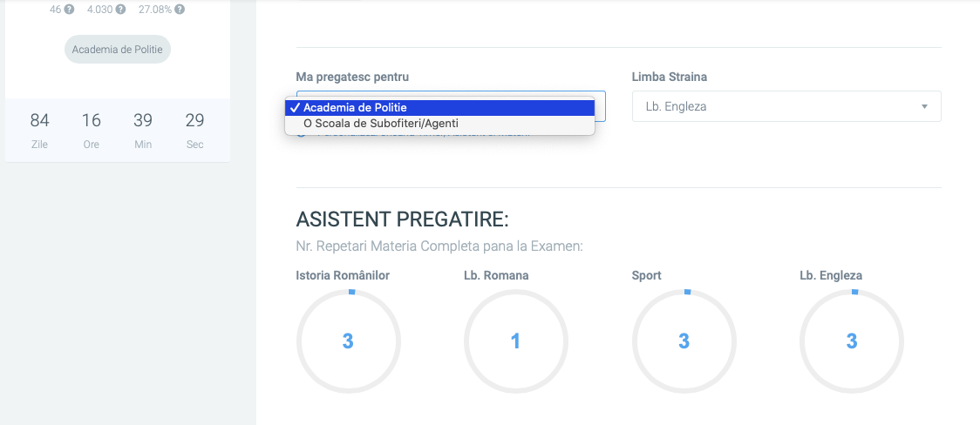Click the 'Limba Straina' field label
Image resolution: width=980 pixels, height=425 pixels.
[670, 77]
